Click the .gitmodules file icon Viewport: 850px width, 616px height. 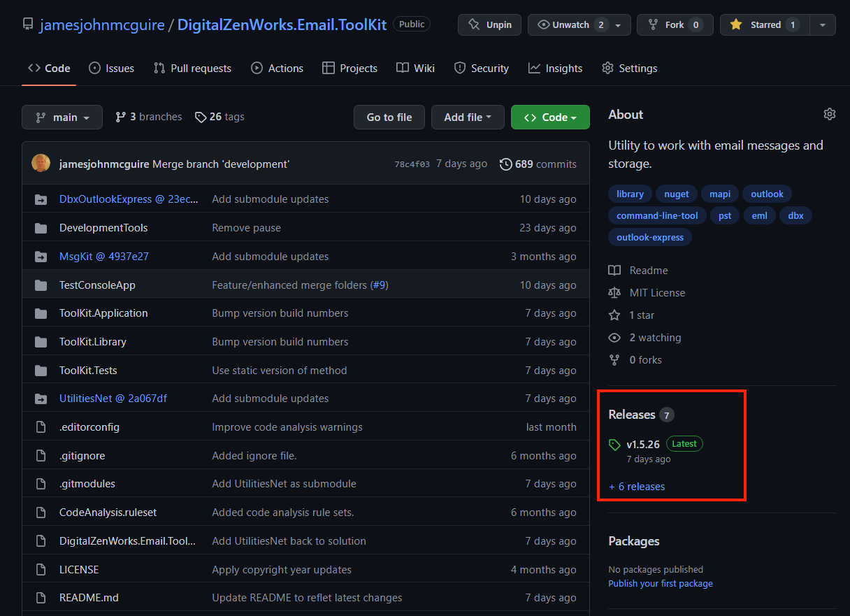(41, 484)
